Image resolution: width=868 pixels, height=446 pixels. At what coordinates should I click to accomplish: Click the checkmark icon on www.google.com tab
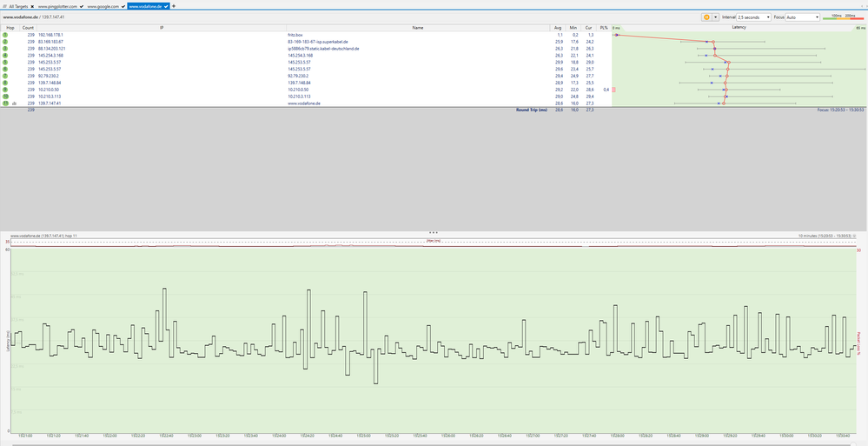(123, 6)
